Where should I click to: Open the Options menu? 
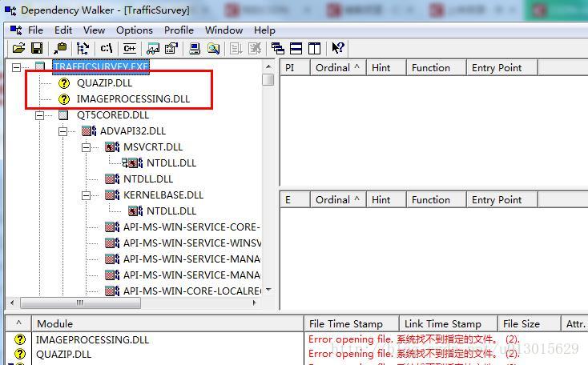[135, 30]
